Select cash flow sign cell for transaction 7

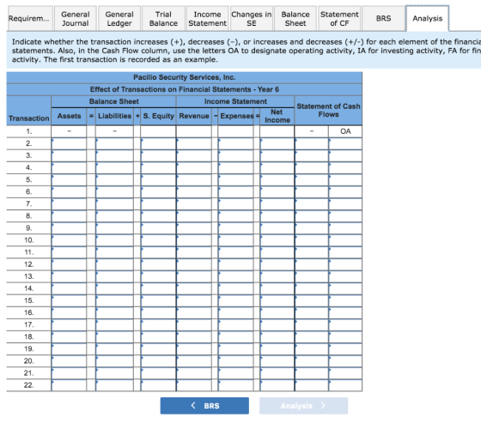pyautogui.click(x=312, y=204)
